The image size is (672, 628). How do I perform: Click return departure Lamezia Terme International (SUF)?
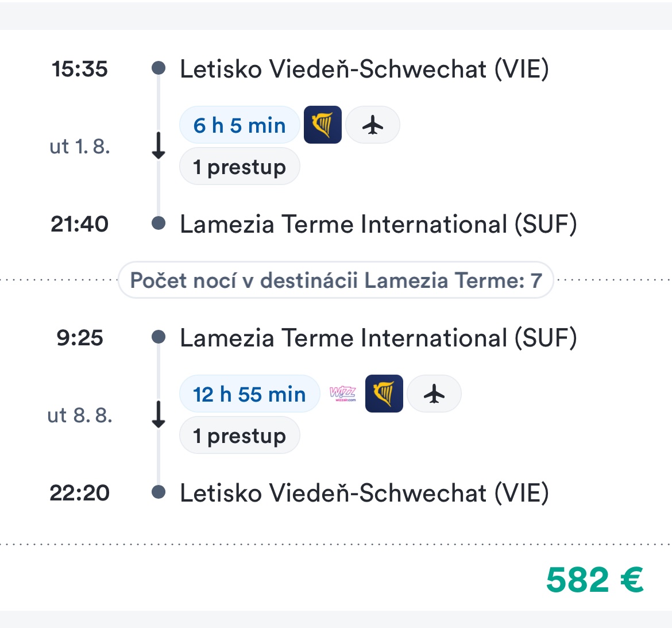[378, 338]
